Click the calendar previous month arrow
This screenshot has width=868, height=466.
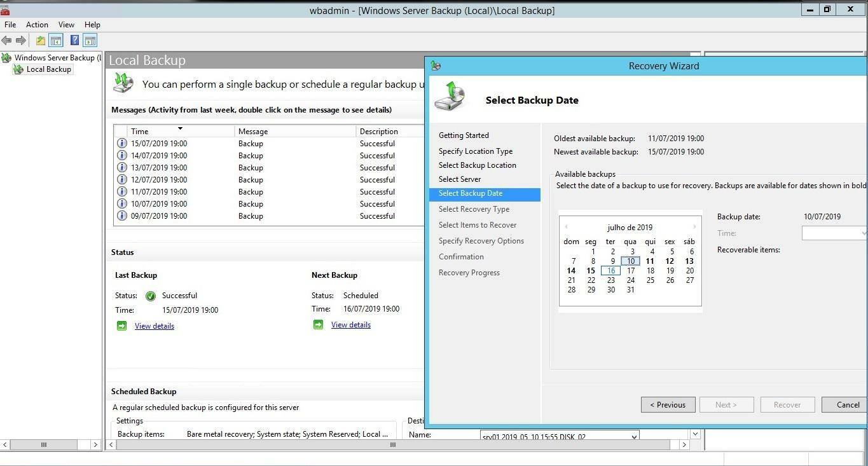click(x=566, y=227)
